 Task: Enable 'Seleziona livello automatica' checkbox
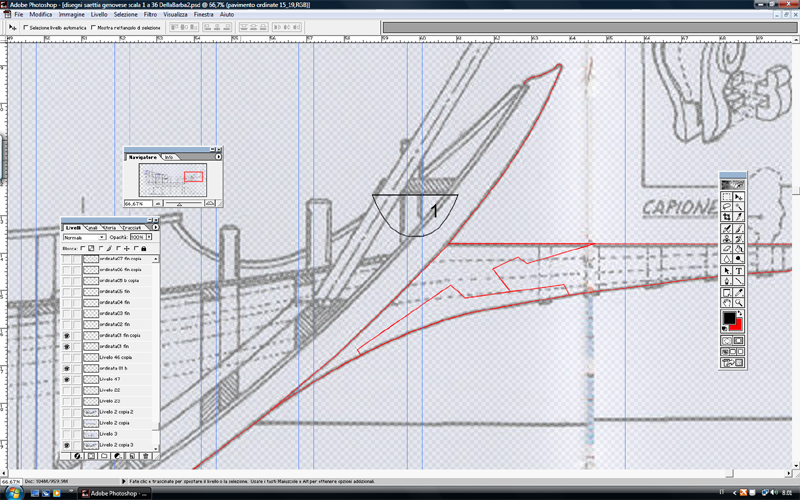click(23, 28)
